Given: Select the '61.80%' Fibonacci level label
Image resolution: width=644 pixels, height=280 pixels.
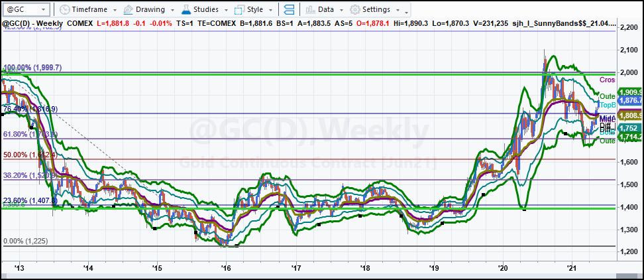Looking at the screenshot, I should (x=31, y=135).
